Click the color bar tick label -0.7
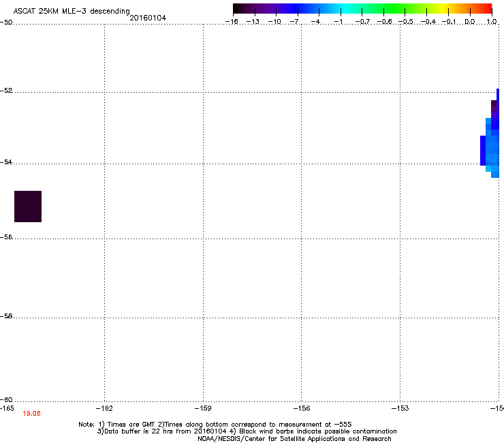504x443 pixels. [362, 22]
